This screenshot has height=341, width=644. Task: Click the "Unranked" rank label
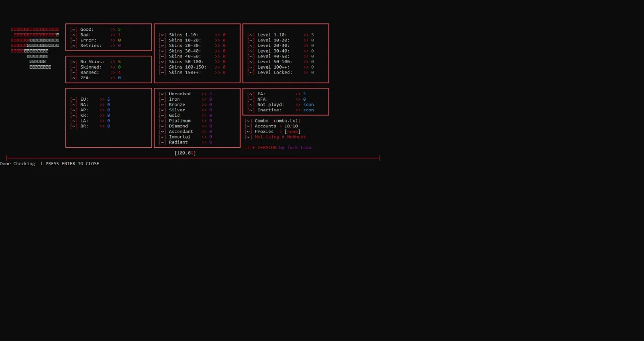tap(179, 94)
